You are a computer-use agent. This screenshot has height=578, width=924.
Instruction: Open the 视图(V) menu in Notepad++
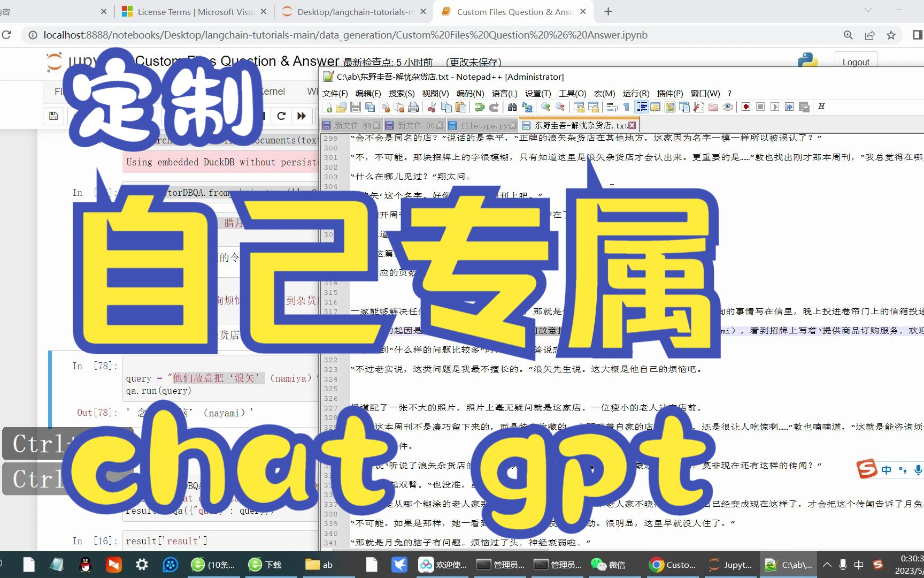[435, 93]
